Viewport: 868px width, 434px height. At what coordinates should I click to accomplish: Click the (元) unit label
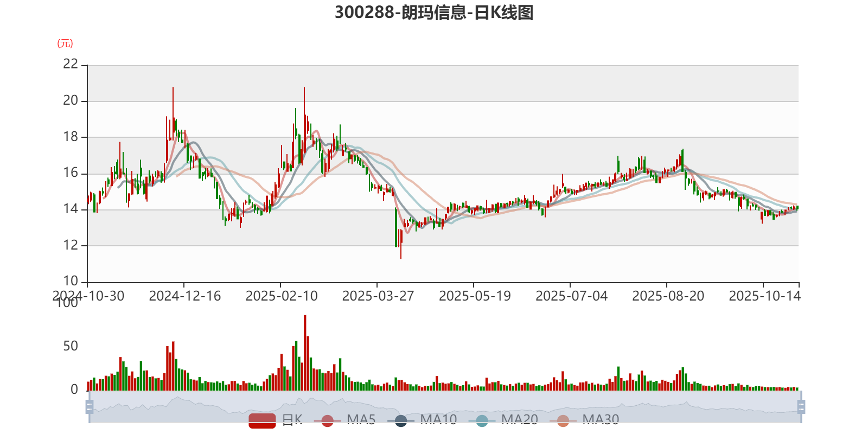(65, 43)
